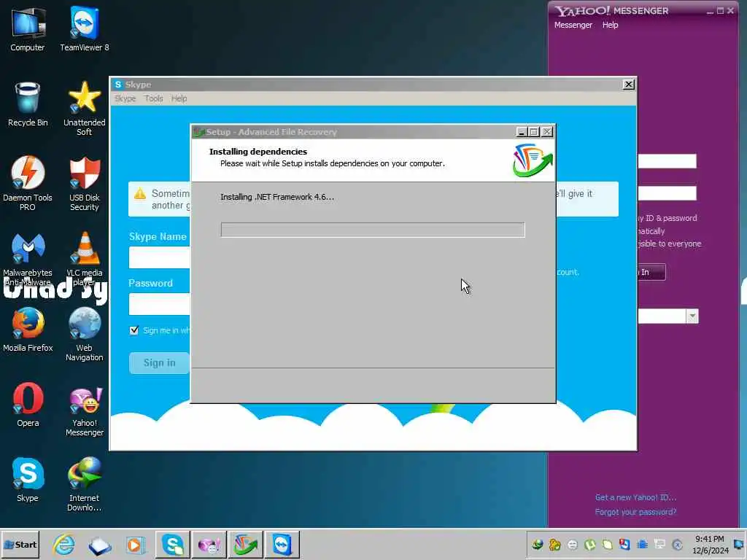The width and height of the screenshot is (747, 560).
Task: Click show desktop icon beside clock
Action: (x=739, y=544)
